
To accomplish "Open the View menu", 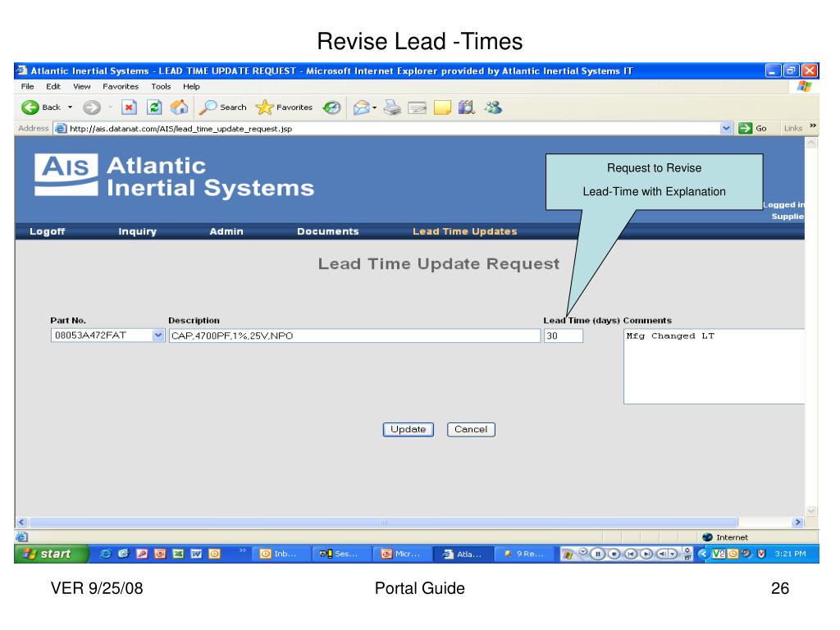I will [82, 86].
